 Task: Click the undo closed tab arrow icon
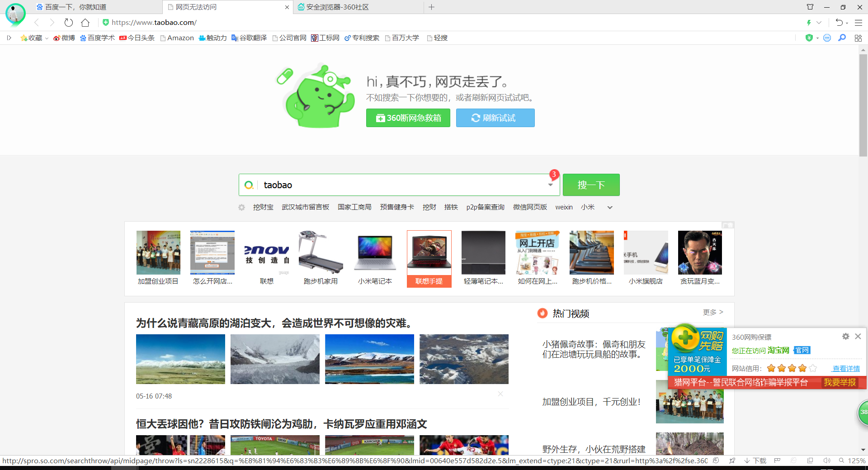point(839,22)
